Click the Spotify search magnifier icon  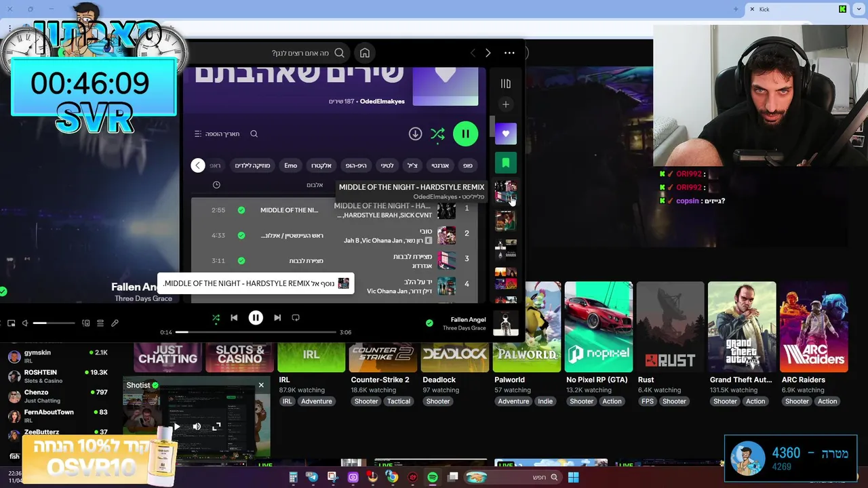click(x=340, y=53)
